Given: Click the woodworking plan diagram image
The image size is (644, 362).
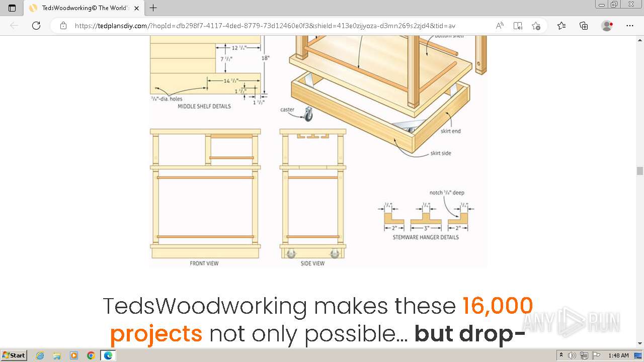Looking at the screenshot, I should pos(318,151).
